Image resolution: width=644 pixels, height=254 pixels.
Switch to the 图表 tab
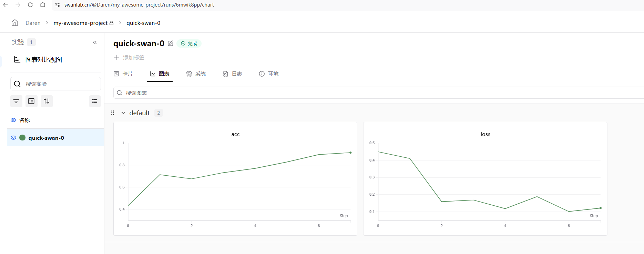pos(160,74)
